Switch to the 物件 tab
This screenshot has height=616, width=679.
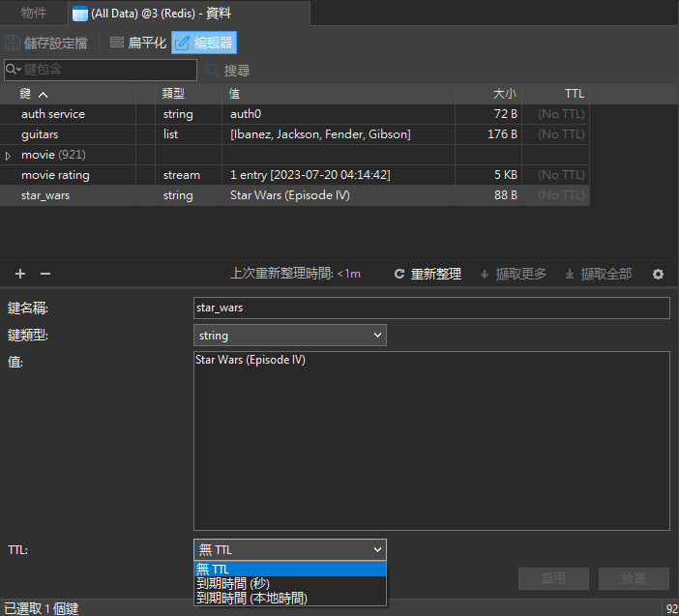34,13
